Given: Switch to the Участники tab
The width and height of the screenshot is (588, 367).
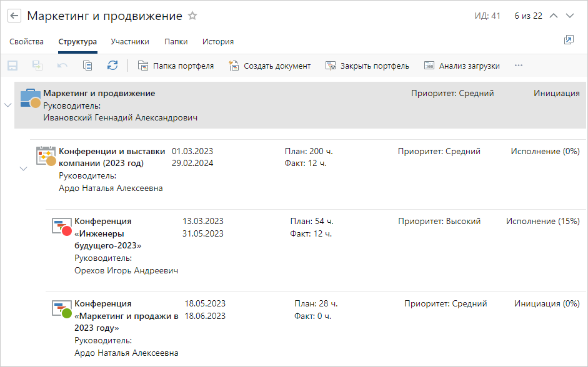Looking at the screenshot, I should coord(131,41).
